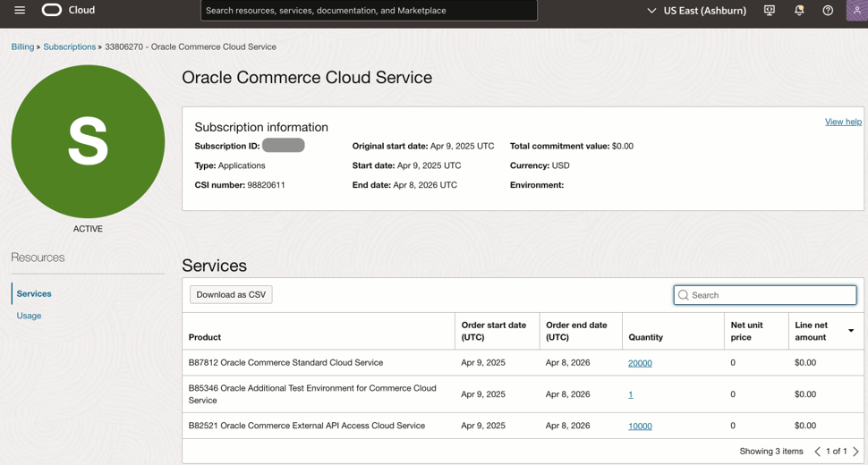The image size is (868, 465).
Task: Click Total commitment value $0.00
Action: tap(572, 147)
